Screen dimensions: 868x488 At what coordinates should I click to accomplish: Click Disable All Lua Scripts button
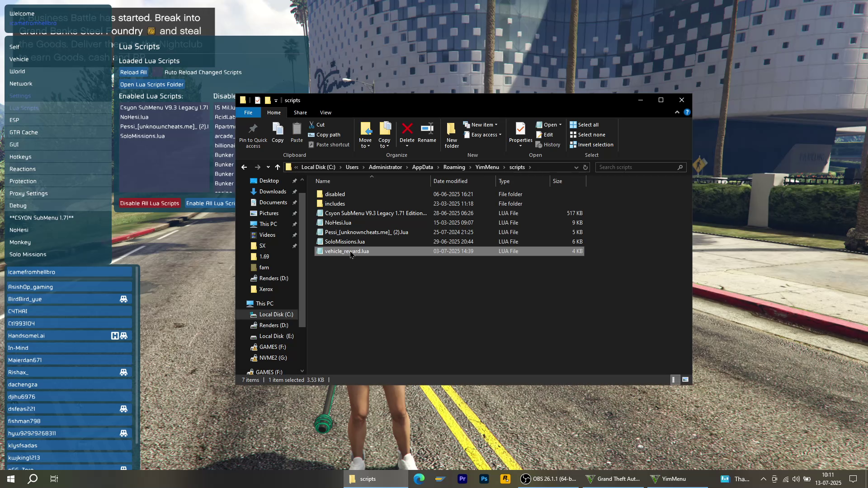click(x=149, y=203)
